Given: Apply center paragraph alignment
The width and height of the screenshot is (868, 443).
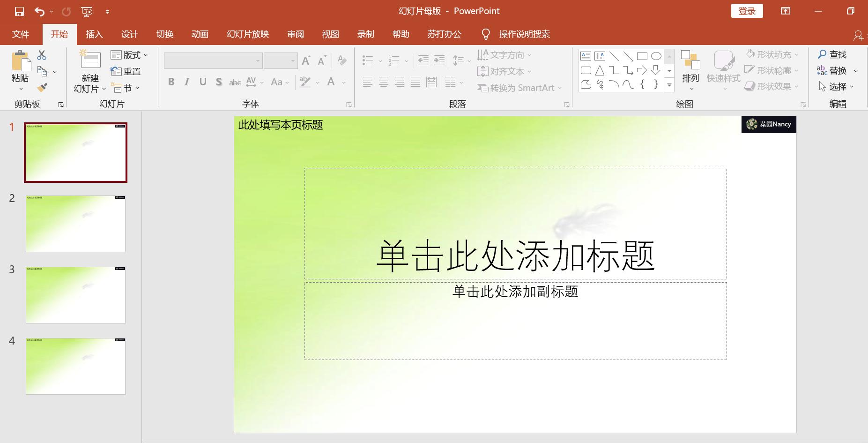Looking at the screenshot, I should tap(384, 82).
